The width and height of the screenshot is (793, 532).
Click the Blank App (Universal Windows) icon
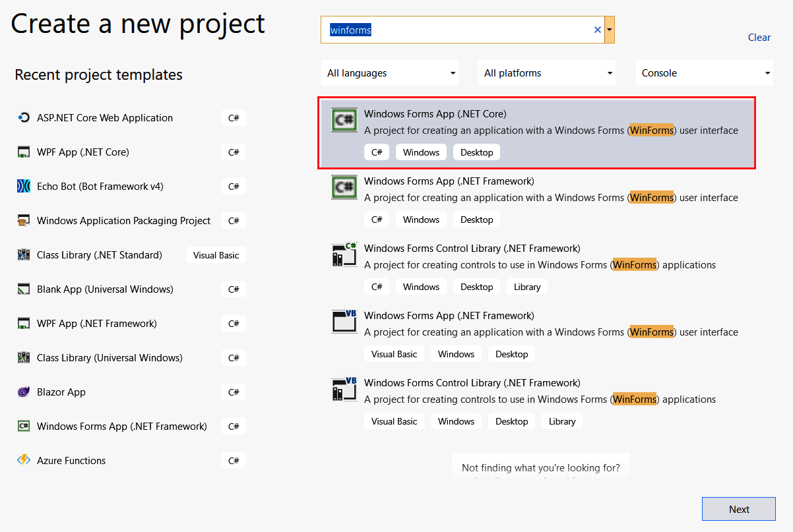click(x=24, y=289)
